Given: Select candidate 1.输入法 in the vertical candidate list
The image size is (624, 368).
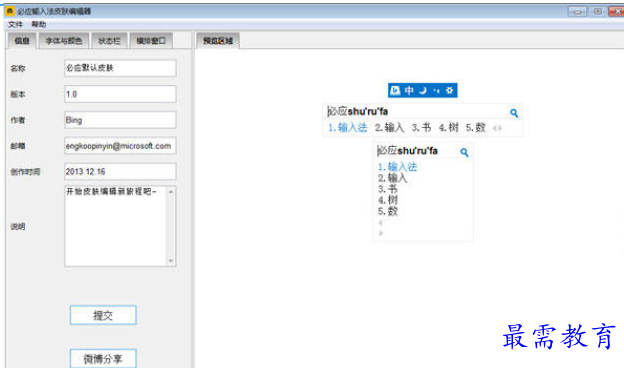Looking at the screenshot, I should tap(398, 167).
